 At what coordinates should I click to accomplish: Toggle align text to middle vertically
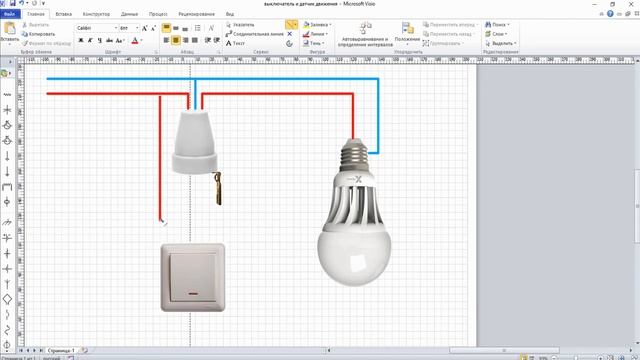[176, 28]
